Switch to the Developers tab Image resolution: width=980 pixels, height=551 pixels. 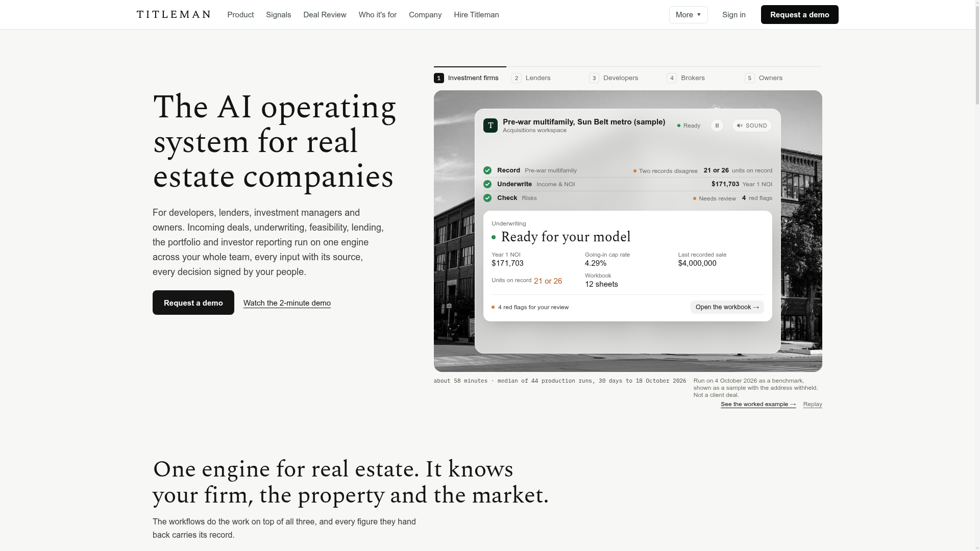614,78
